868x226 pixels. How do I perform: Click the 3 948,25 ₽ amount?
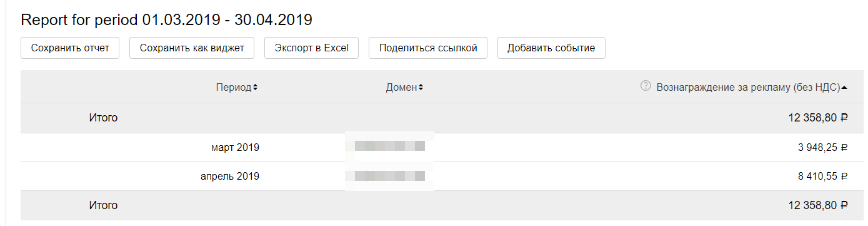click(x=823, y=148)
